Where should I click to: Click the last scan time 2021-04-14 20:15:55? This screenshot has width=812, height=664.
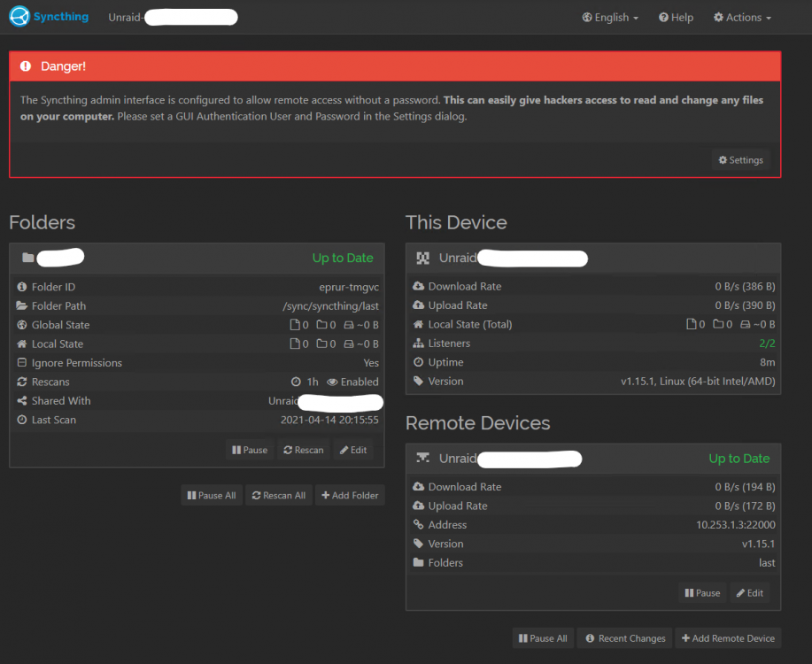[329, 420]
